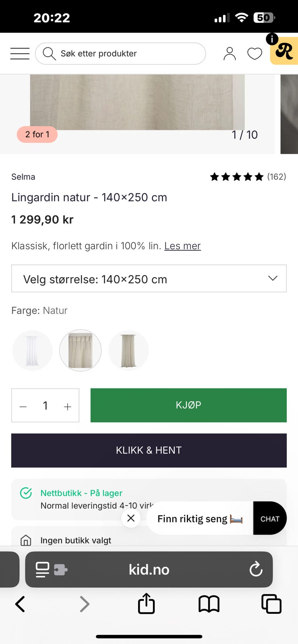298x644 pixels.
Task: Click the KLIKK & HENT button
Action: (149, 450)
